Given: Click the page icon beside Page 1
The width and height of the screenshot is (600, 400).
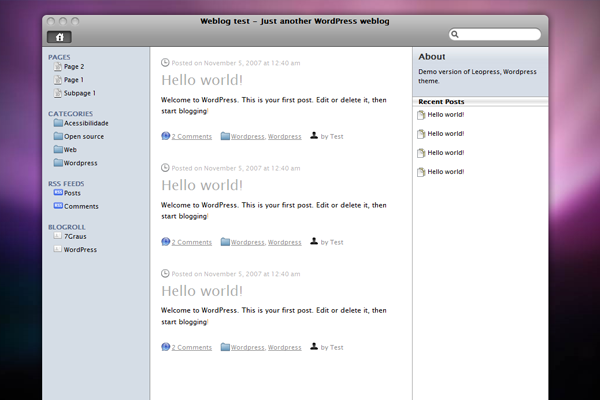Looking at the screenshot, I should 58,80.
